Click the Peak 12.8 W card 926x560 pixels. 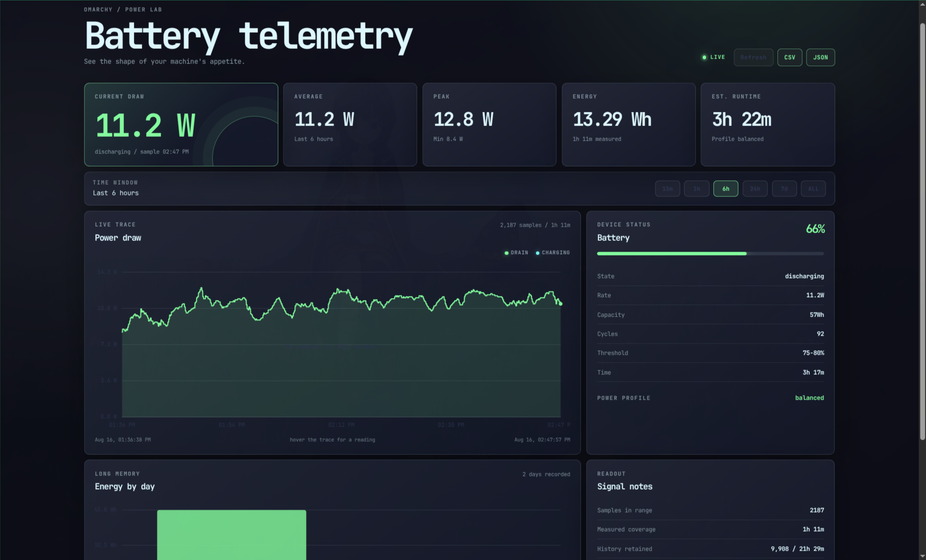click(489, 125)
